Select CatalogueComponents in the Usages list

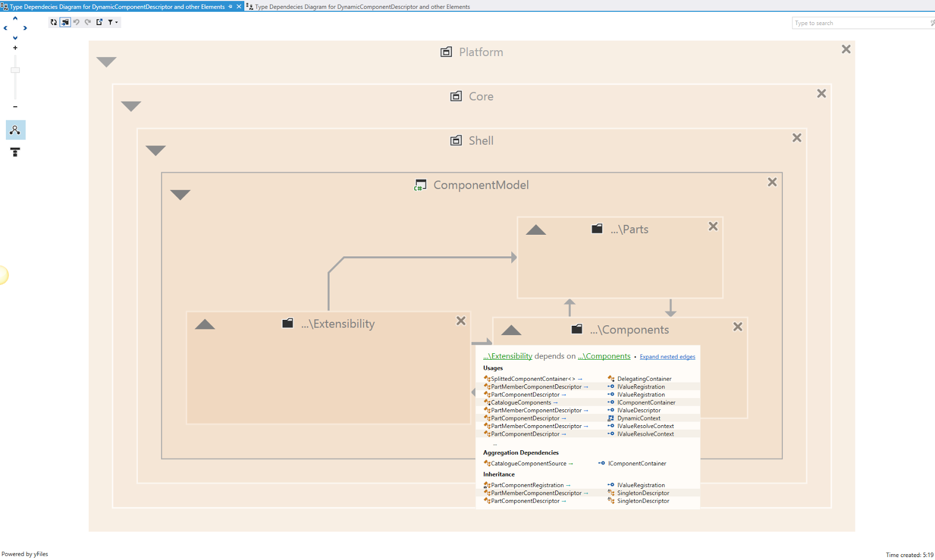[x=521, y=402]
